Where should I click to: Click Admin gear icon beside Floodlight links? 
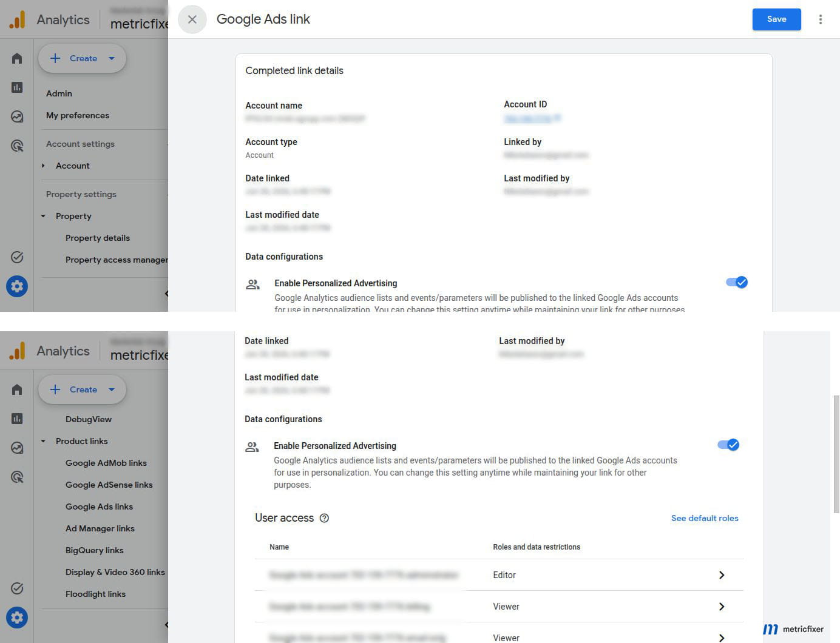click(x=17, y=618)
